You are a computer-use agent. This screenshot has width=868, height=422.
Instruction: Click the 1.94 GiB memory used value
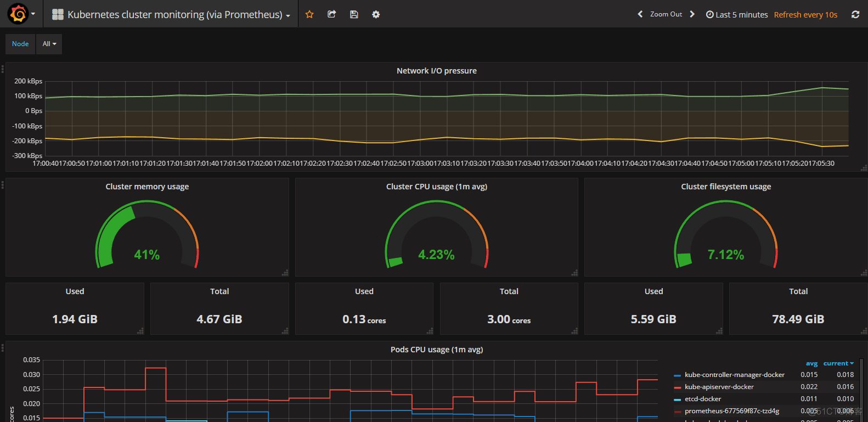tap(75, 319)
